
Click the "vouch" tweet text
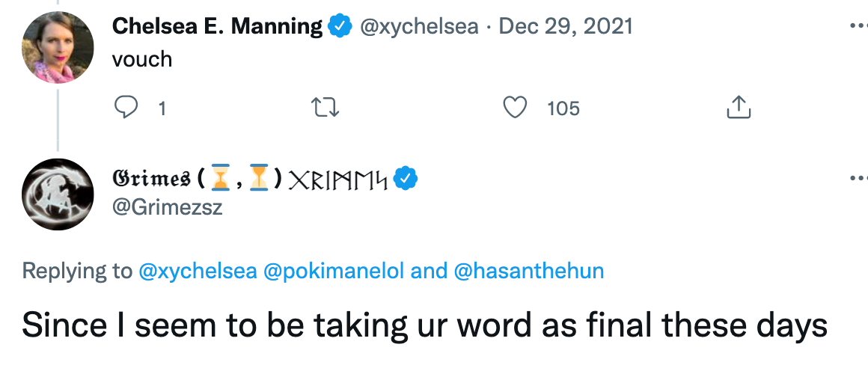point(142,59)
